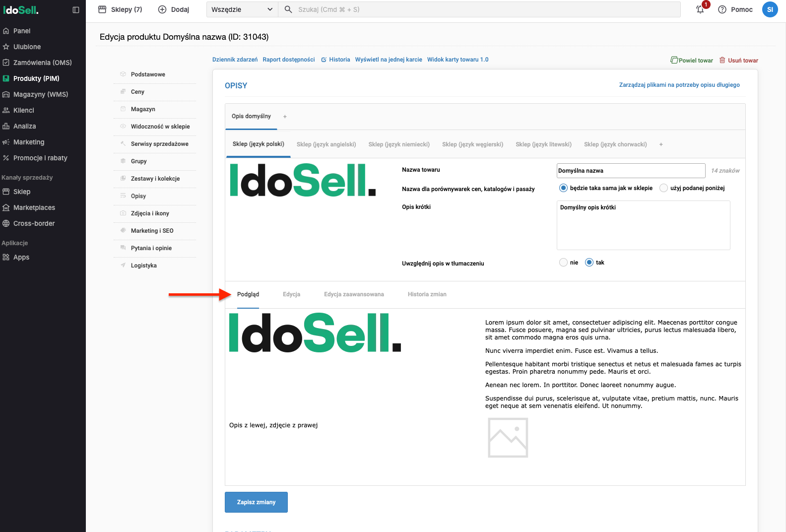Switch to Sklep (język angielski) tab
Viewport: 786px width, 532px height.
click(x=326, y=144)
